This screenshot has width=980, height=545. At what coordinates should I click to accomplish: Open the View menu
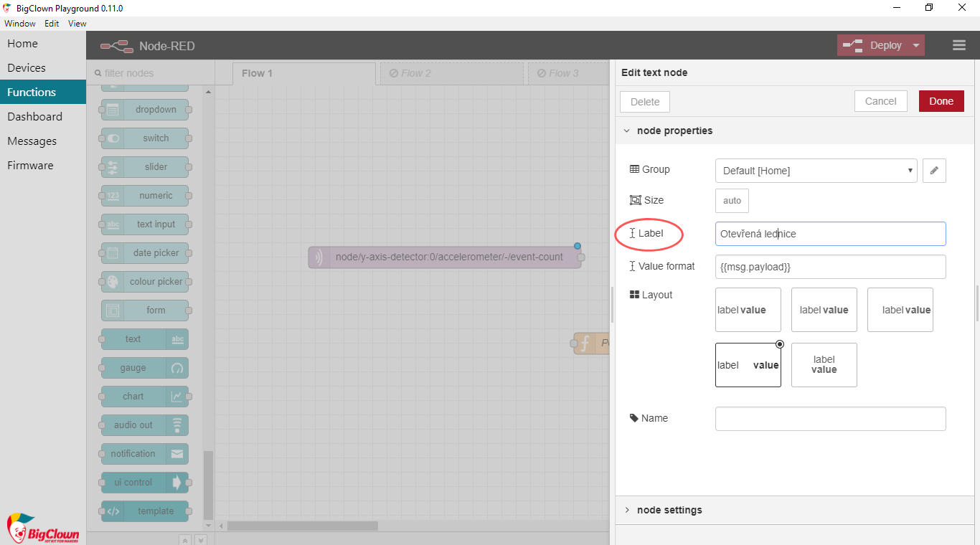tap(77, 24)
